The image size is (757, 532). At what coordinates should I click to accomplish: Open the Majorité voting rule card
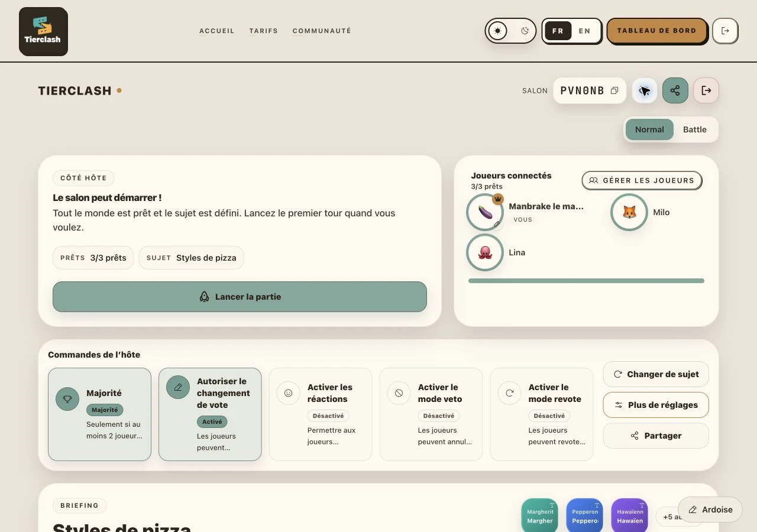click(99, 414)
